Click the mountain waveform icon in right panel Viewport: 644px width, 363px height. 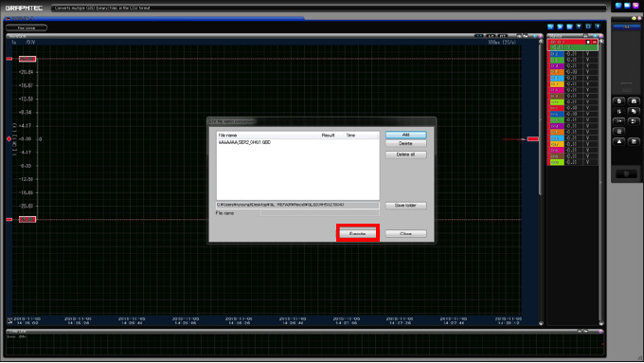tap(619, 141)
